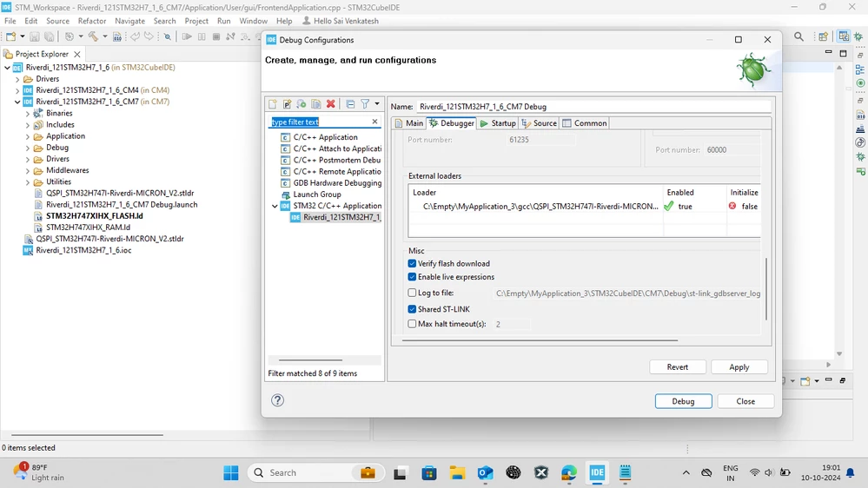
Task: Collapse the STM32 C/C++ Application node
Action: tap(275, 206)
